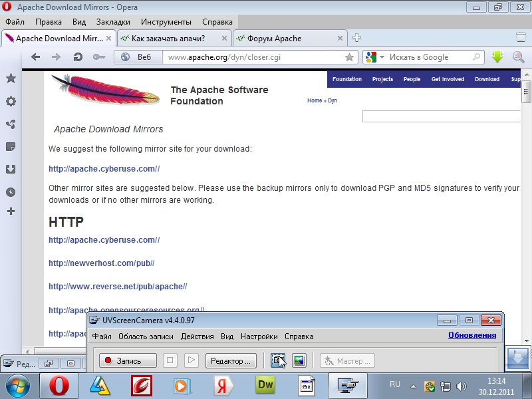Add a panel with the sidebar plus icon
The width and height of the screenshot is (532, 399).
11,211
